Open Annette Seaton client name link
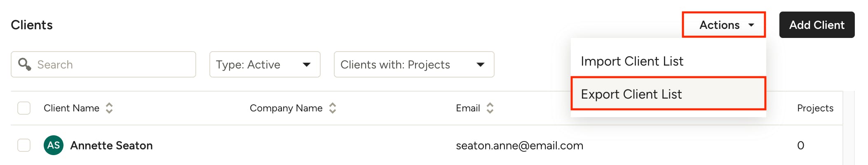This screenshot has height=165, width=868. 111,146
